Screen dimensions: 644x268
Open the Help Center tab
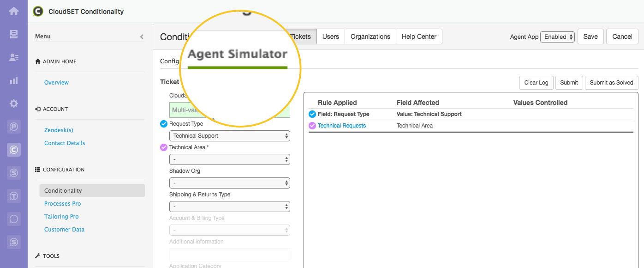click(419, 37)
